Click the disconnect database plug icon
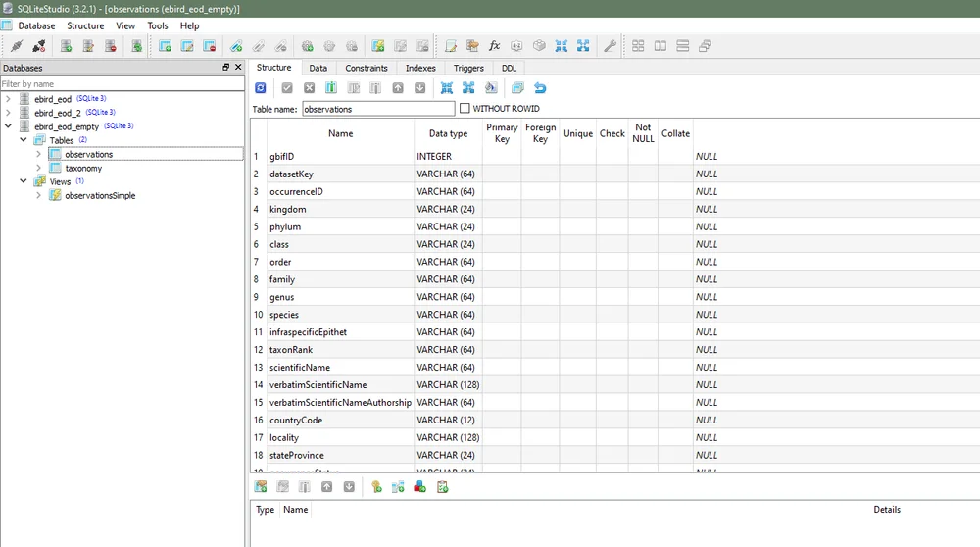The width and height of the screenshot is (980, 547). [x=39, y=46]
